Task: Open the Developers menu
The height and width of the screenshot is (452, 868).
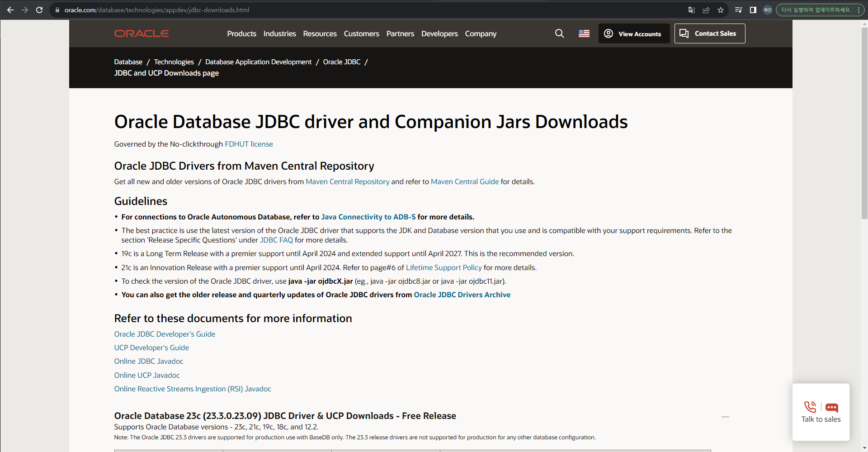Action: tap(439, 34)
